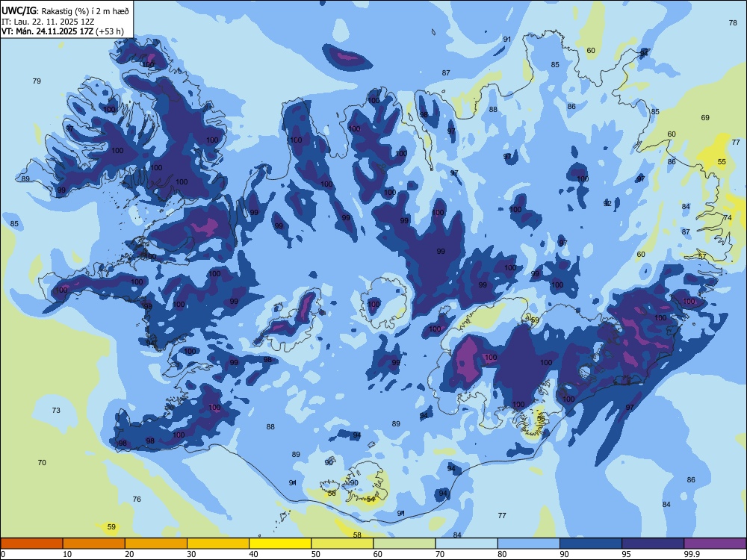Click the humidity value 56 on the map
This screenshot has height=560, width=747.
pyautogui.click(x=541, y=418)
